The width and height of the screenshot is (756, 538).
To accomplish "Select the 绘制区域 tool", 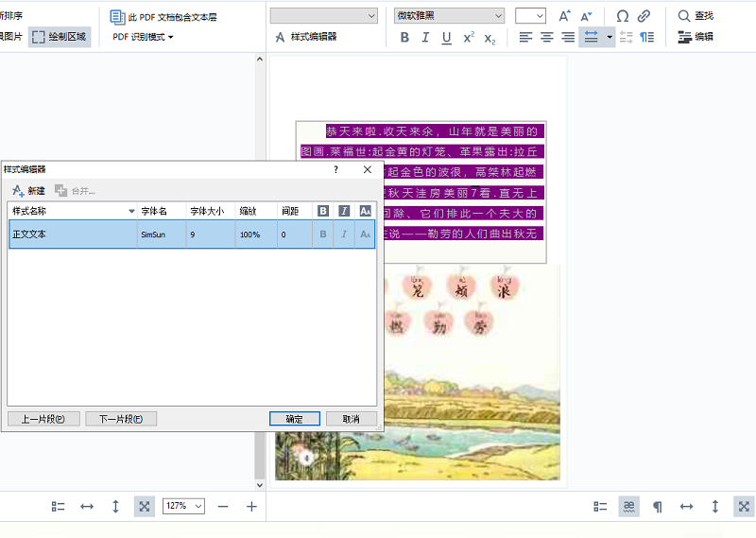I will tap(60, 37).
